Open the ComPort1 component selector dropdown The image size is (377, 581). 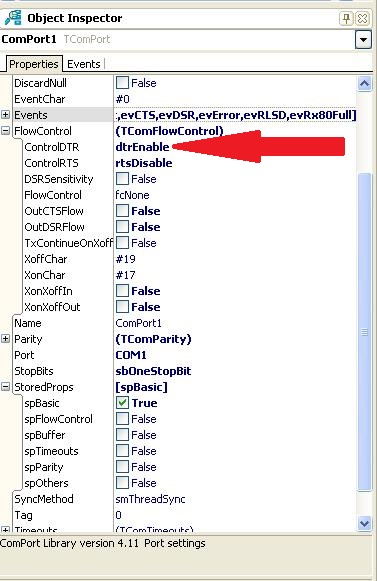(363, 39)
